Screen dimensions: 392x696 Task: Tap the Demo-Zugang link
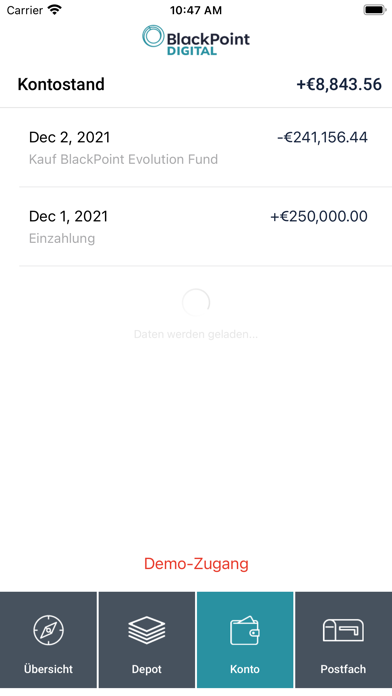click(x=196, y=563)
